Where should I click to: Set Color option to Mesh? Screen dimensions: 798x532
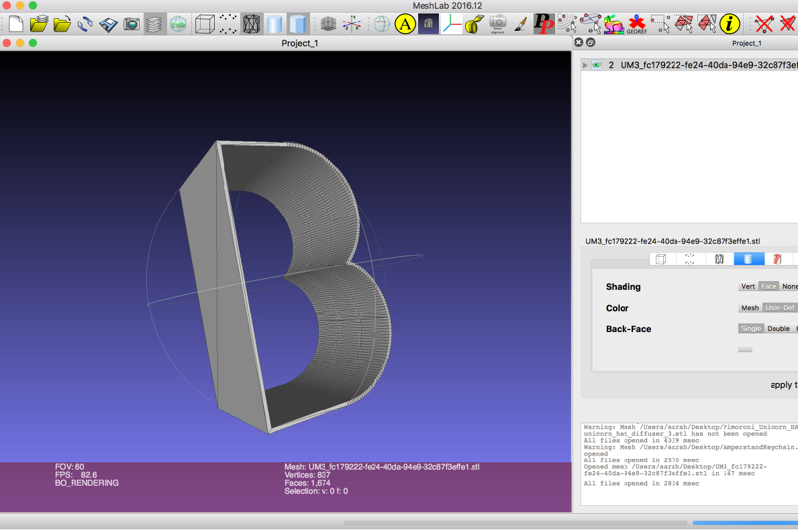click(750, 308)
